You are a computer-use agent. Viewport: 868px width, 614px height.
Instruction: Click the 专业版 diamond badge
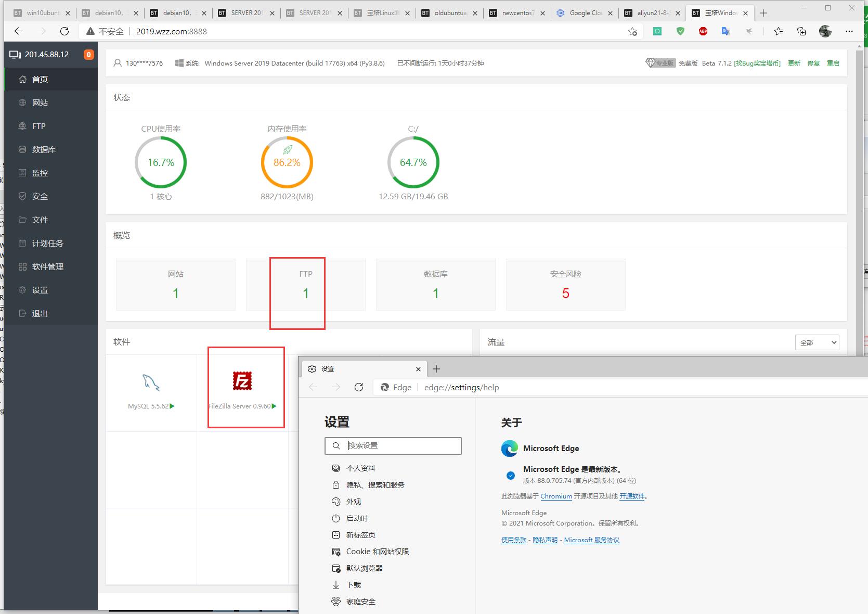(x=660, y=63)
